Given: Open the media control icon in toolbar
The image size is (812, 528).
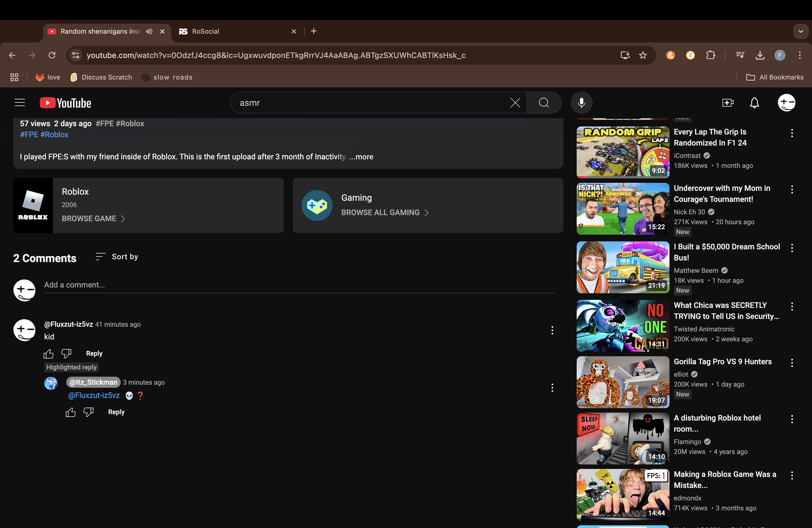Looking at the screenshot, I should pyautogui.click(x=740, y=55).
